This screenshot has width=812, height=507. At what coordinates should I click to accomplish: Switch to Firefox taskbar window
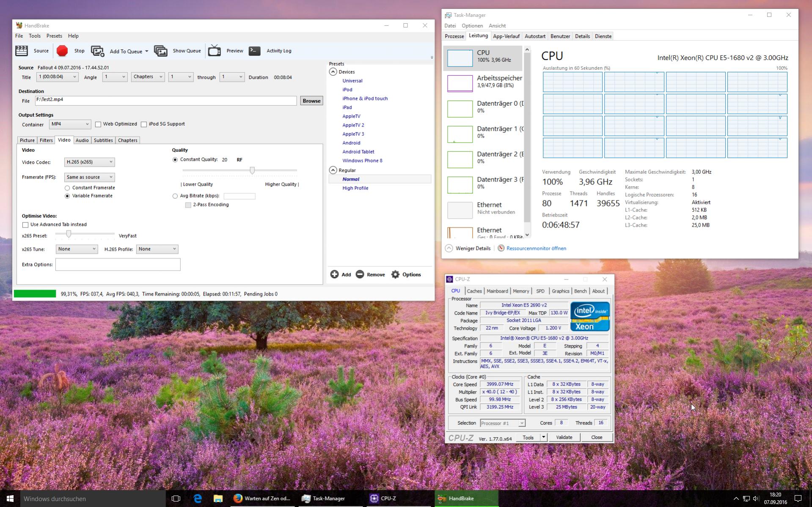pos(263,499)
